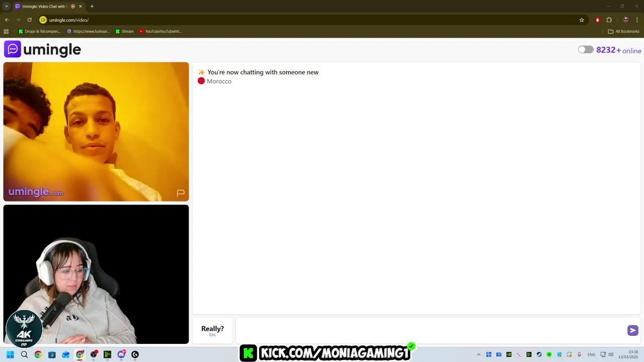Click the Umingle logo icon

coord(13,49)
